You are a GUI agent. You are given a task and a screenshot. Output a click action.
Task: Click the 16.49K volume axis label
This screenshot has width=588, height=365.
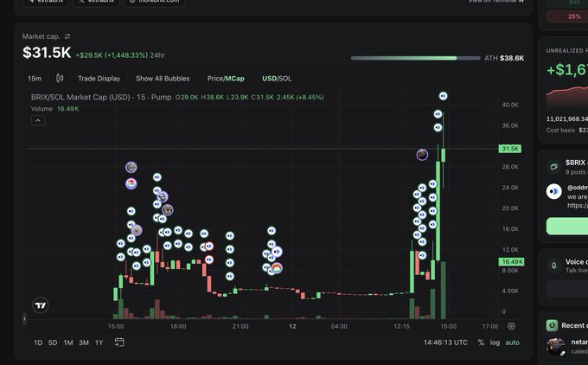tap(511, 262)
